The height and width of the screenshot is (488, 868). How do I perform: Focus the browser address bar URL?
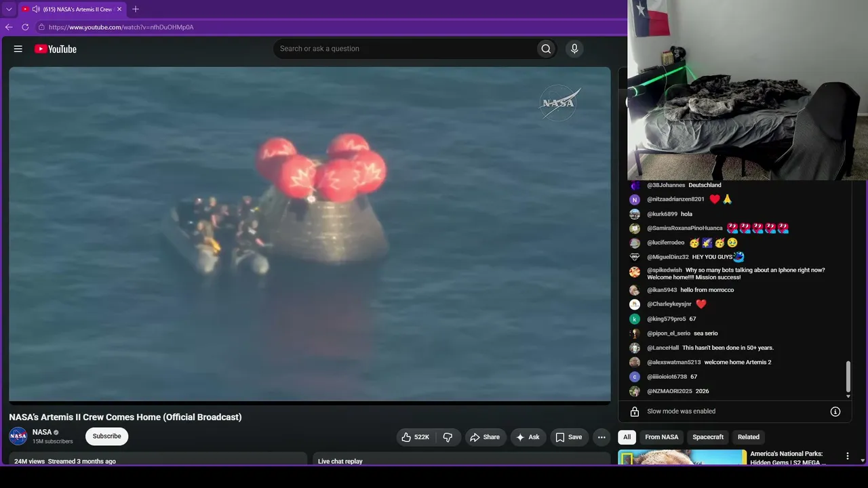pyautogui.click(x=121, y=27)
